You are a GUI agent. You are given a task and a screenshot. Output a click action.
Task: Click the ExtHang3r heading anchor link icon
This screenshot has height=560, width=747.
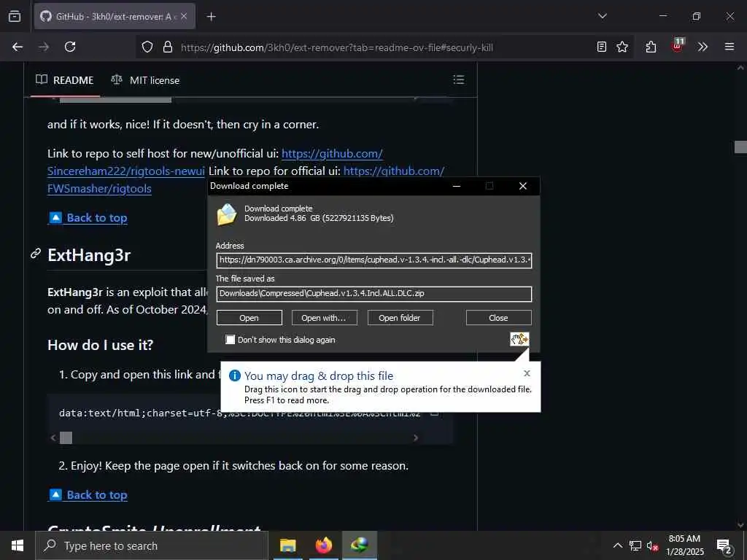tap(36, 254)
